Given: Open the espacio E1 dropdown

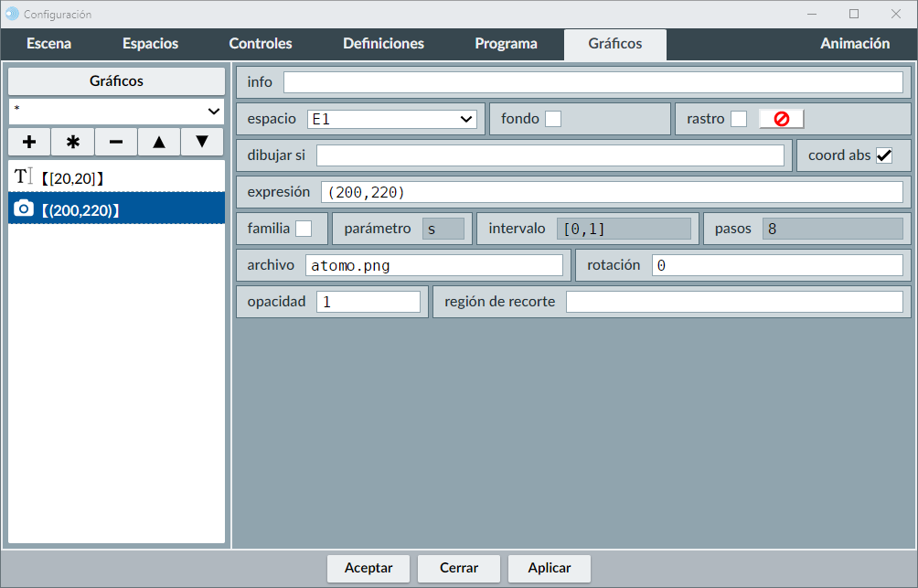Looking at the screenshot, I should pyautogui.click(x=391, y=119).
